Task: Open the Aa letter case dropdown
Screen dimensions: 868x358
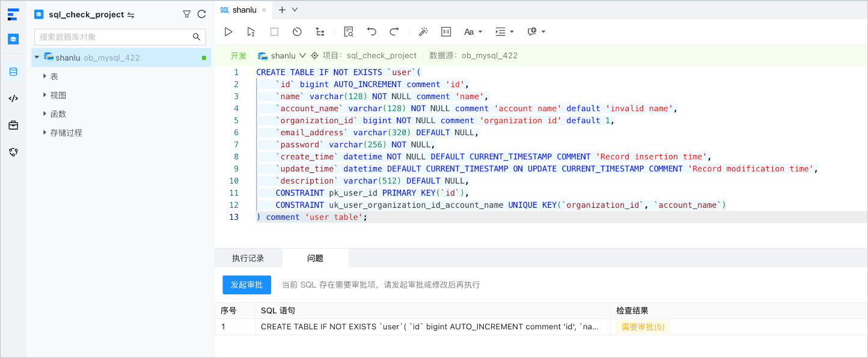Action: click(472, 31)
